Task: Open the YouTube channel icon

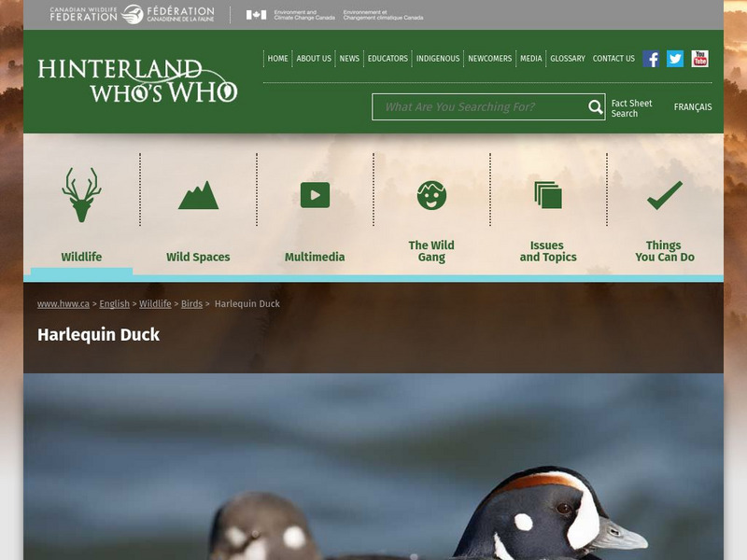Action: [699, 58]
